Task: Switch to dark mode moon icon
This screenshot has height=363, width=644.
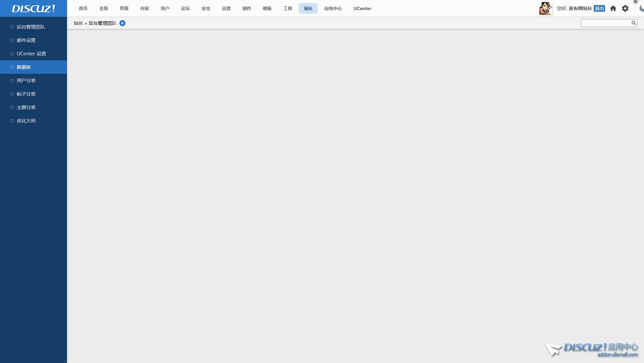Action: pyautogui.click(x=642, y=8)
